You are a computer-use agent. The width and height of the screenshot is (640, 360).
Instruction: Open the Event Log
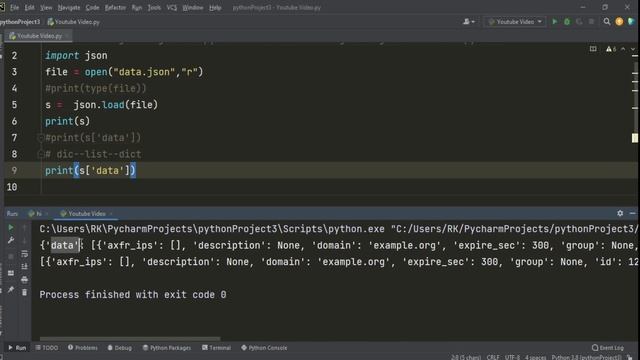[x=608, y=348]
